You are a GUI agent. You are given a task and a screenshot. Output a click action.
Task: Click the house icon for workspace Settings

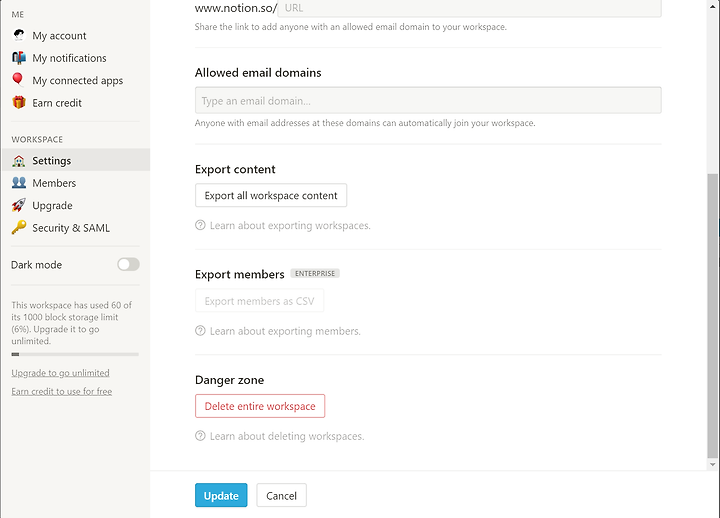click(19, 161)
